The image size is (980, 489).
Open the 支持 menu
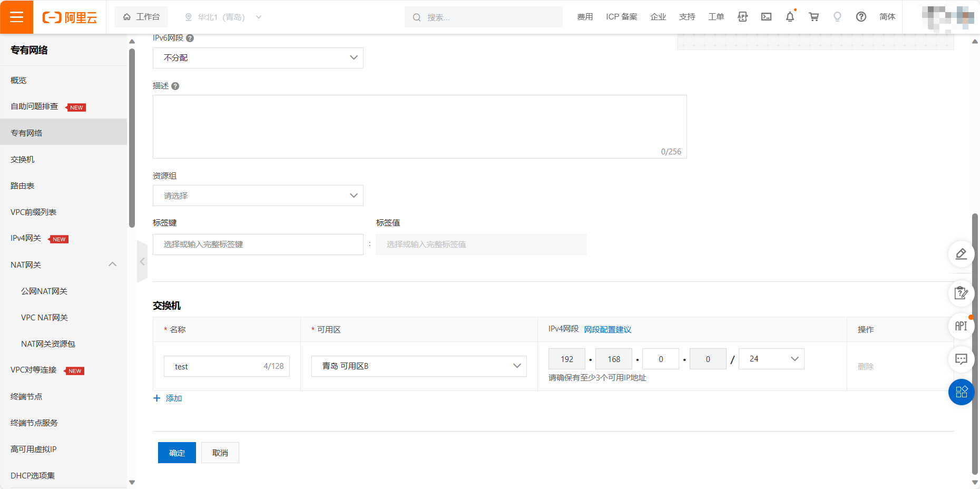tap(687, 17)
